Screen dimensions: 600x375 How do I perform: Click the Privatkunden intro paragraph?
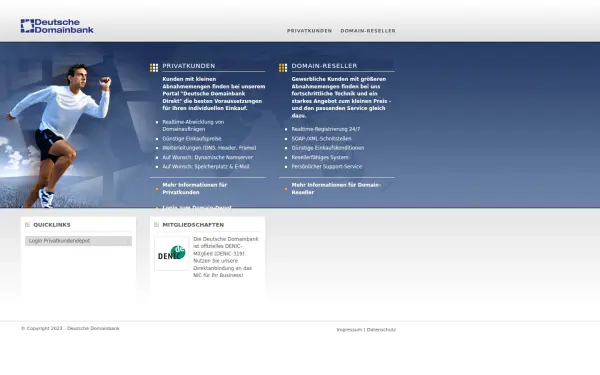214,94
